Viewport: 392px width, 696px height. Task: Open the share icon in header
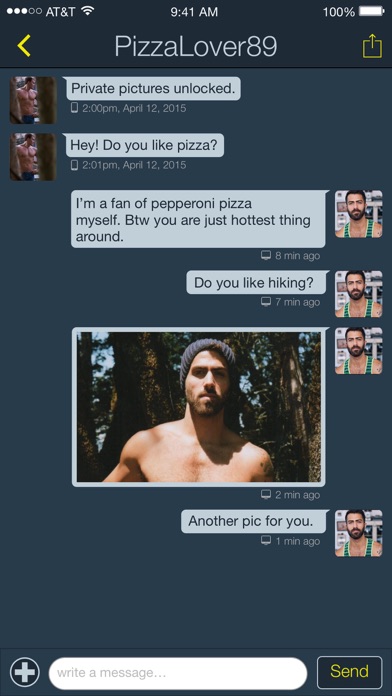pyautogui.click(x=372, y=46)
